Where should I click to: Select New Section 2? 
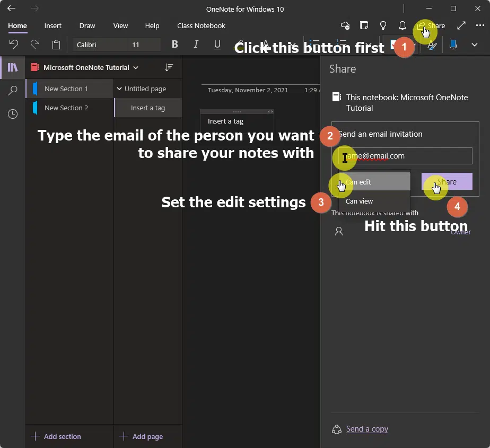pos(69,108)
